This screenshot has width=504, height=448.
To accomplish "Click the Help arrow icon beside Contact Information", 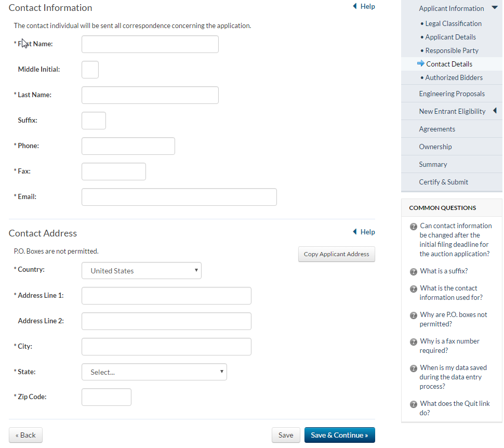I will (x=355, y=6).
